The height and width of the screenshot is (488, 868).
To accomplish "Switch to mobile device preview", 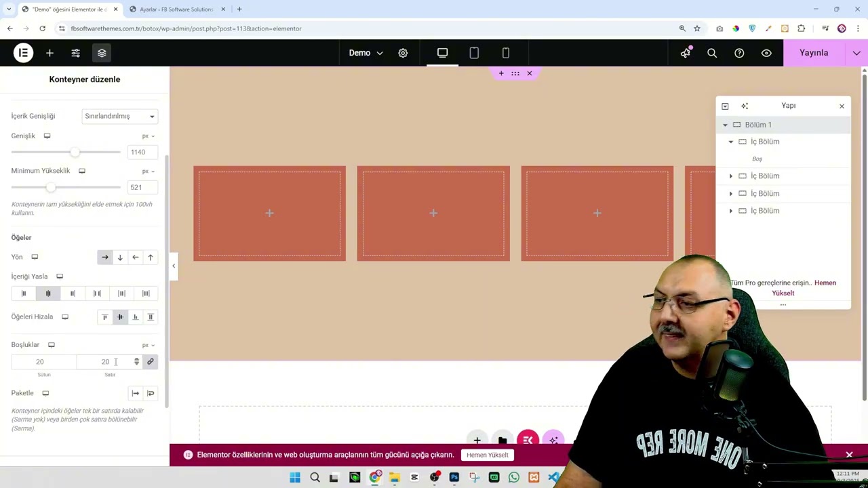I will (505, 53).
